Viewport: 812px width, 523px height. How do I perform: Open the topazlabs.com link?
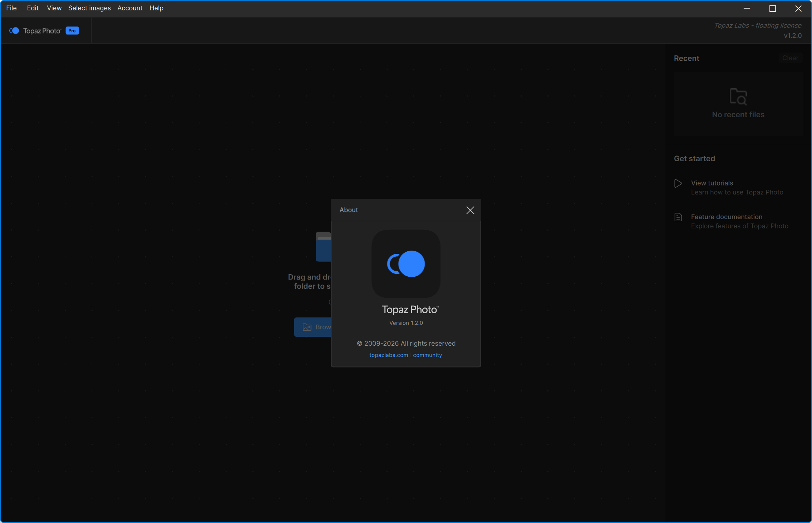coord(388,355)
